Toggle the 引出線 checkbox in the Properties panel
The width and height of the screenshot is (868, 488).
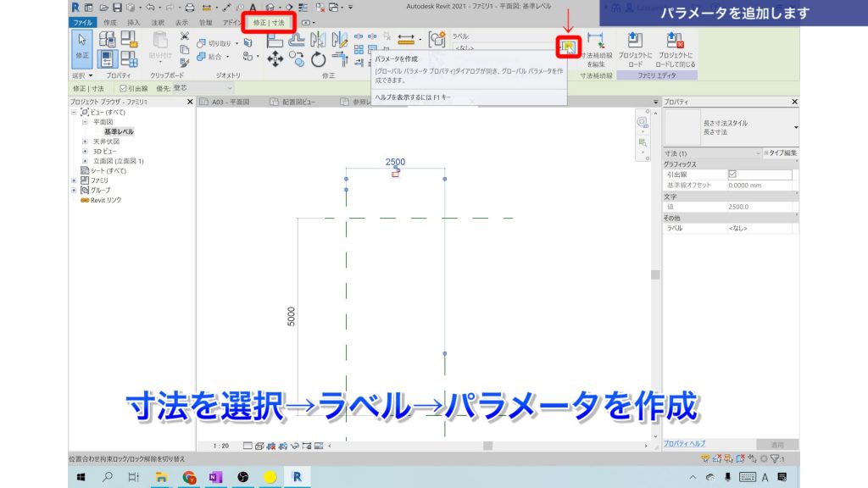click(x=732, y=175)
